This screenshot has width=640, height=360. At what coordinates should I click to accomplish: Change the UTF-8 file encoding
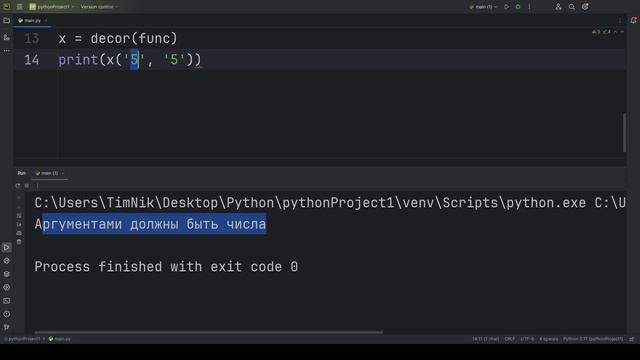tap(527, 339)
